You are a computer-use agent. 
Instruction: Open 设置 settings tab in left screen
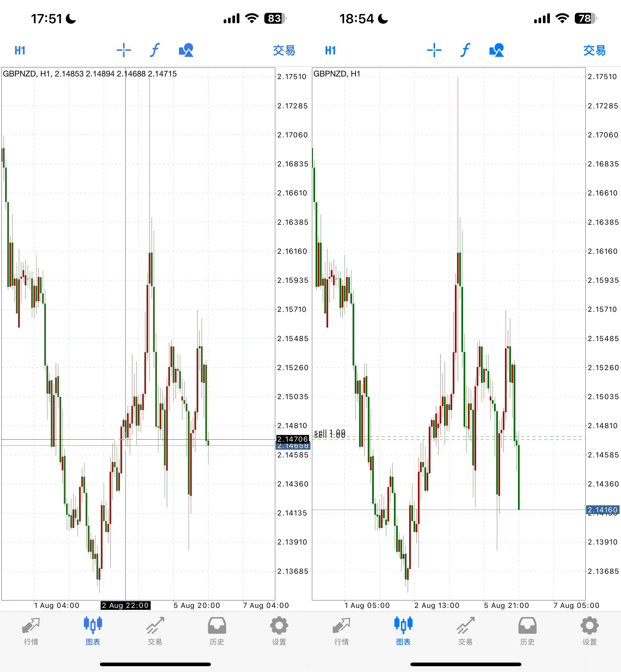[x=279, y=631]
